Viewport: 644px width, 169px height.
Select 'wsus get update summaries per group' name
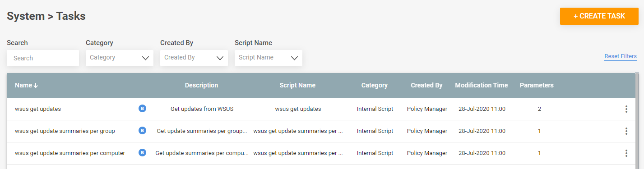[x=65, y=131]
